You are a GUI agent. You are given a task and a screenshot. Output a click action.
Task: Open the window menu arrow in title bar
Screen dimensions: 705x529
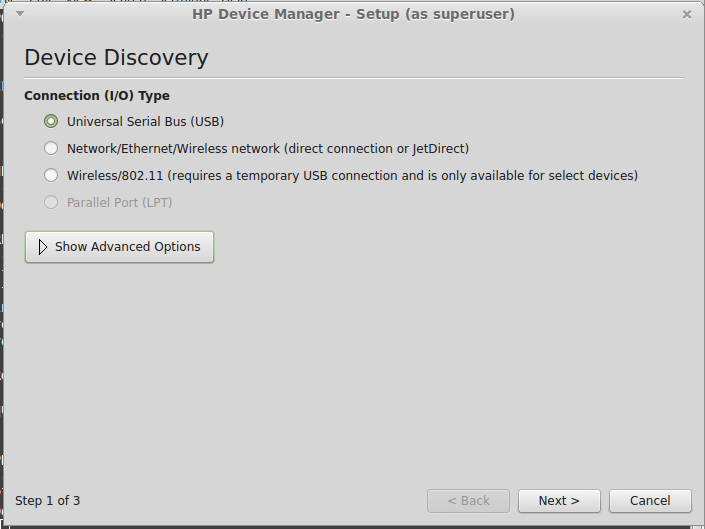[20, 14]
